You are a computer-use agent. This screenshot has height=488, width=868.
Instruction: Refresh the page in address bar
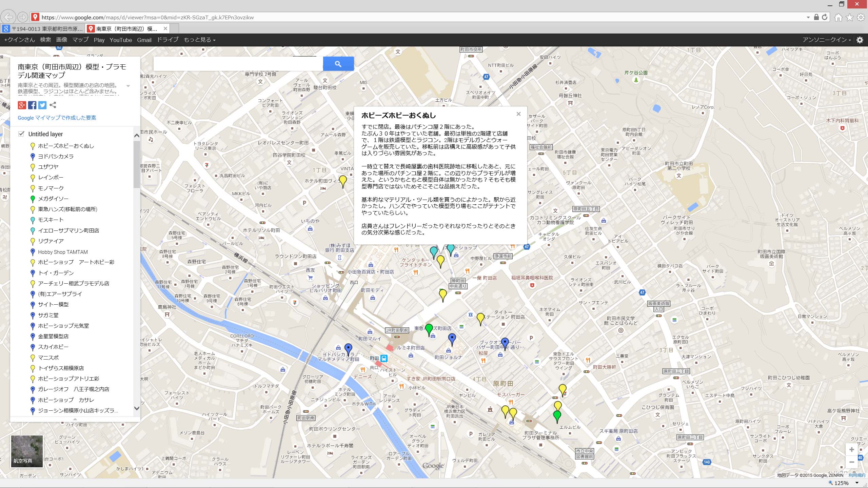tap(825, 17)
